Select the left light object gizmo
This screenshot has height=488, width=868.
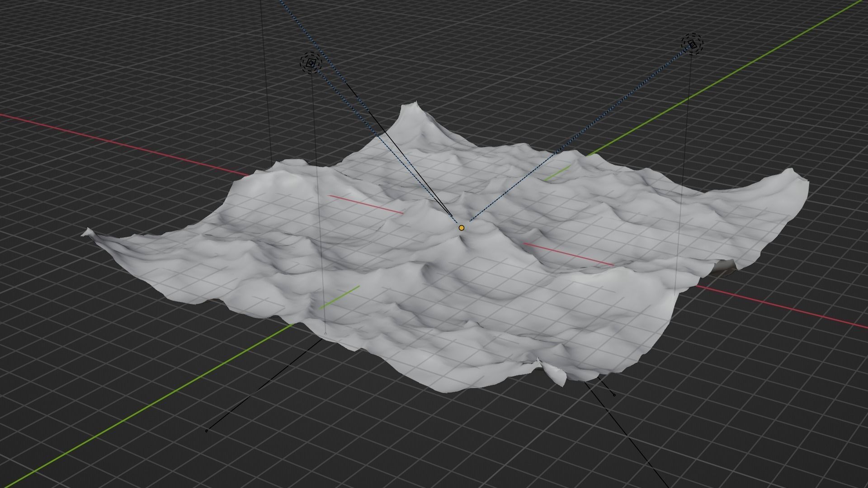pos(311,63)
